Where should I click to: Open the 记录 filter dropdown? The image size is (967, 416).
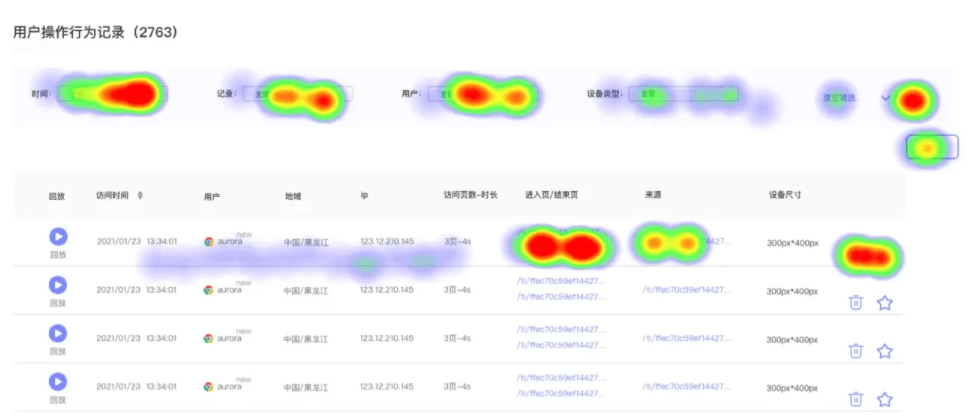pos(297,94)
